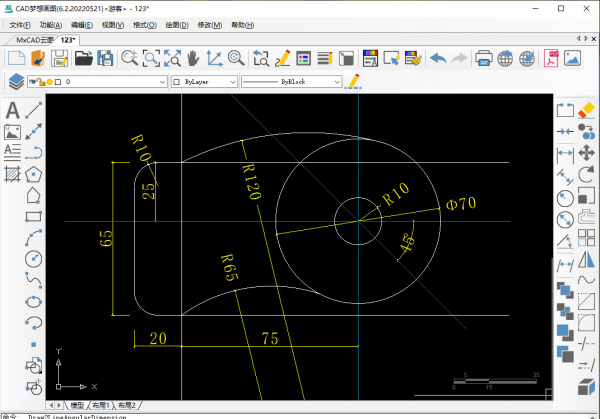This screenshot has width=600, height=419.
Task: Expand the ByLayer color dropdown
Action: point(204,81)
